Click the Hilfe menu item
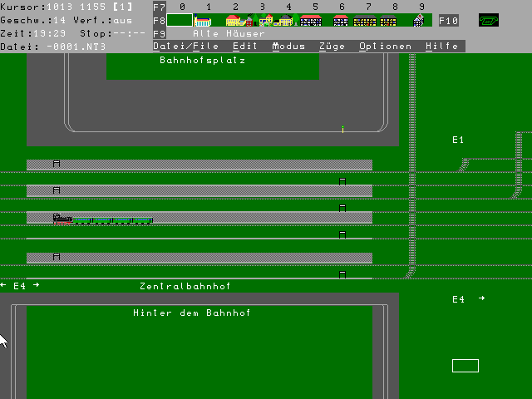The height and width of the screenshot is (399, 532). tap(441, 47)
